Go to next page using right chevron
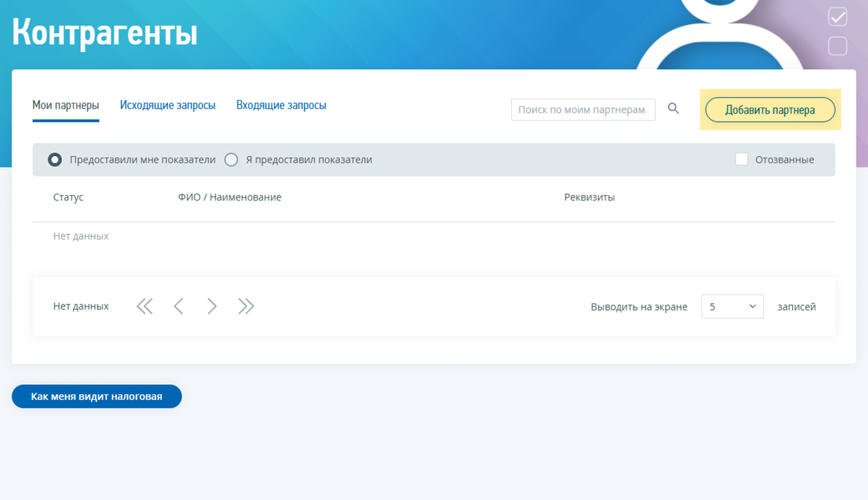868x500 pixels. (211, 306)
